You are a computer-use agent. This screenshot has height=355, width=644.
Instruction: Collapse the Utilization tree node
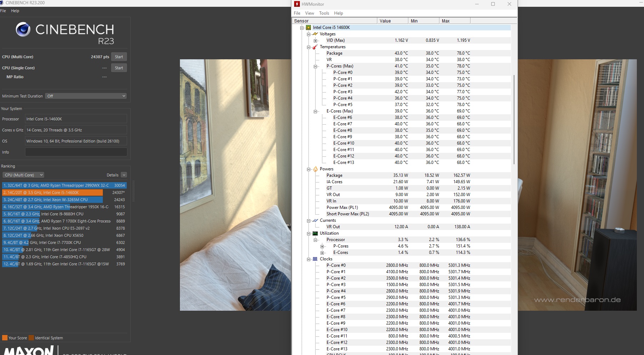coord(309,233)
